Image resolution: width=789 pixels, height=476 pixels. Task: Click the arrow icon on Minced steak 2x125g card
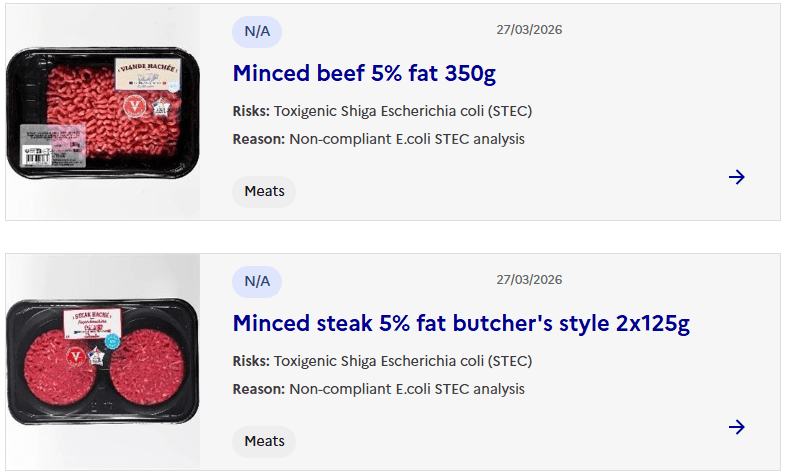pyautogui.click(x=737, y=427)
